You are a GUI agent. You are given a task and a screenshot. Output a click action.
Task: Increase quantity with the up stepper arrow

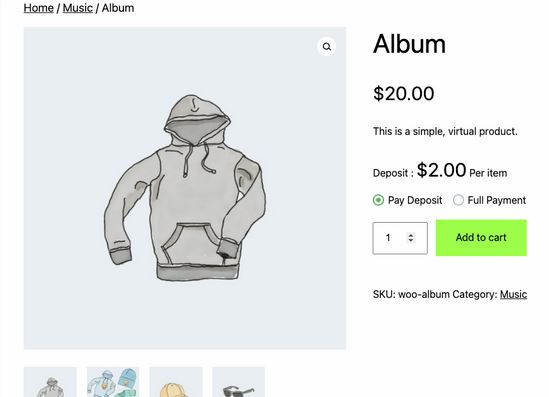click(411, 235)
